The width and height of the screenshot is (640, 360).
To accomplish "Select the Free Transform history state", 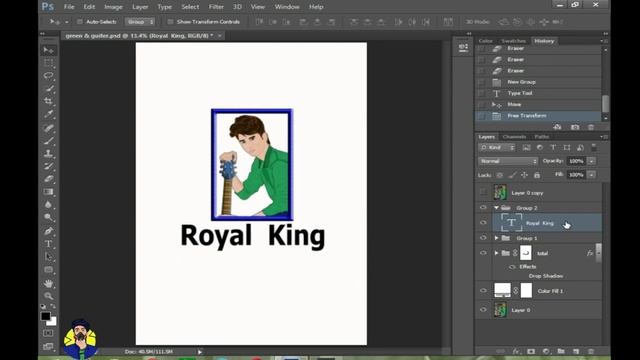I will tap(538, 116).
